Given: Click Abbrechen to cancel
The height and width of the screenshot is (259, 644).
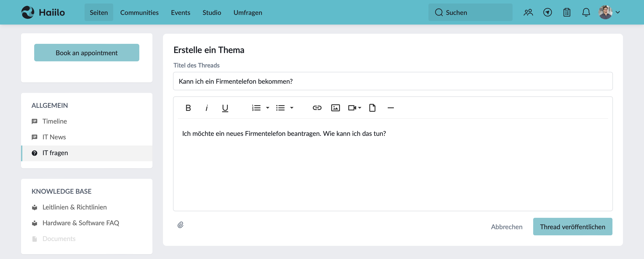Looking at the screenshot, I should [506, 227].
